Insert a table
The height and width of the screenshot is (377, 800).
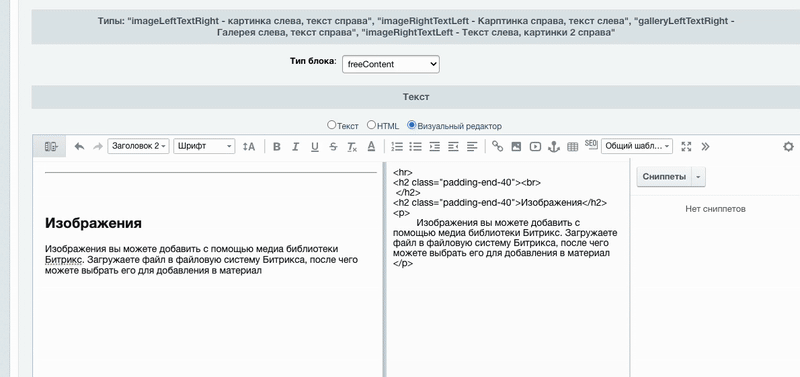(x=572, y=146)
